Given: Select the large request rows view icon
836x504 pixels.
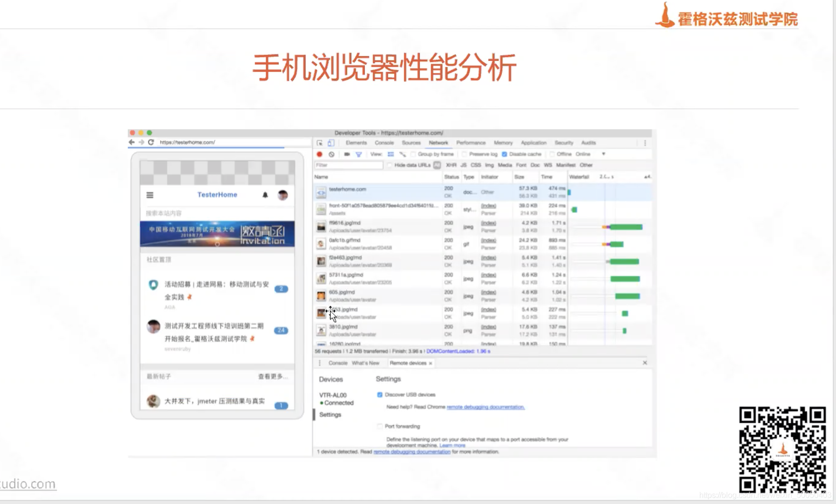Looking at the screenshot, I should [391, 154].
